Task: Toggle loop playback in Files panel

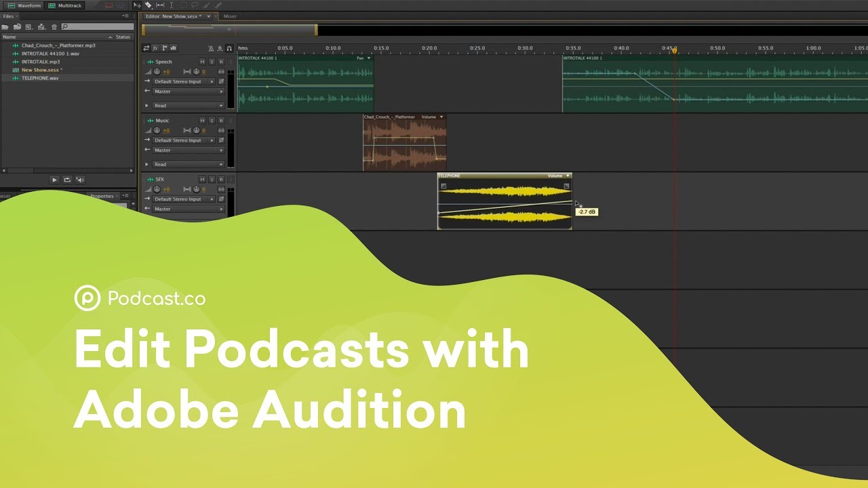Action: click(67, 180)
